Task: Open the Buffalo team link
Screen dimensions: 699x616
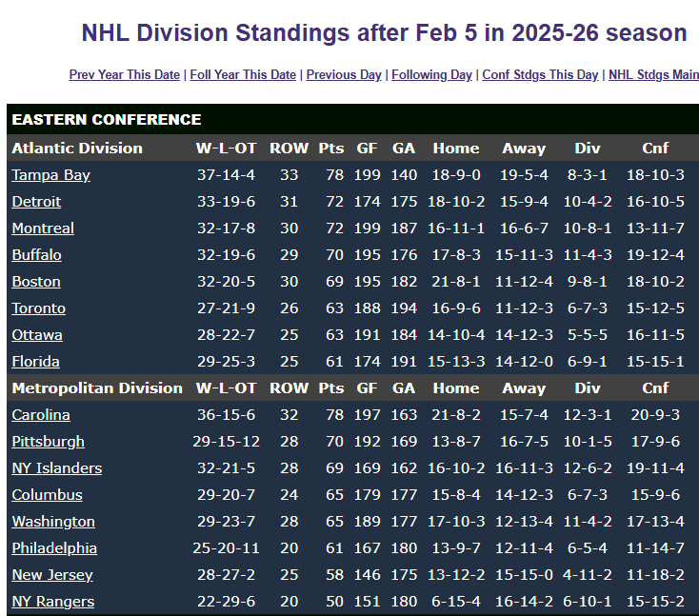Action: pyautogui.click(x=36, y=255)
